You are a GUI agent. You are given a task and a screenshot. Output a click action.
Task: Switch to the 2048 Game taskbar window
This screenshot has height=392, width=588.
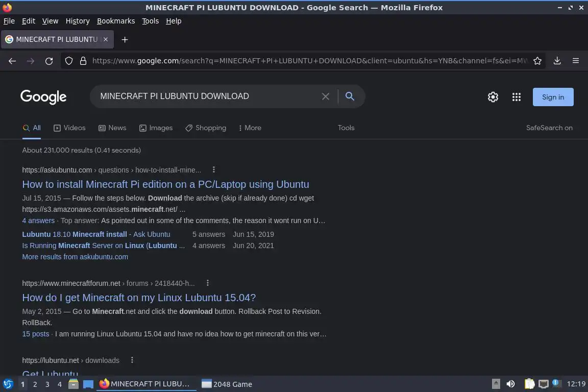click(227, 384)
